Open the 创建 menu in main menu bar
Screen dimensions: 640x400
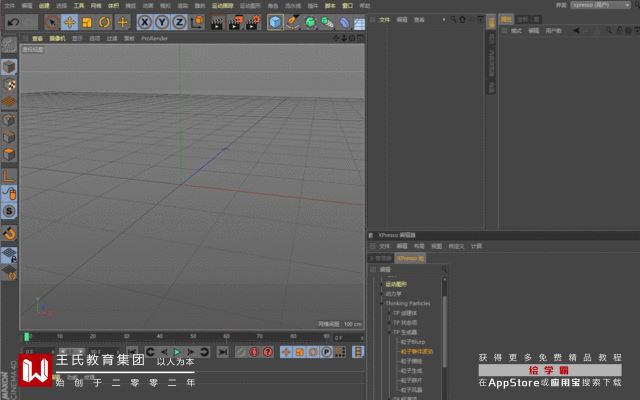pyautogui.click(x=44, y=6)
